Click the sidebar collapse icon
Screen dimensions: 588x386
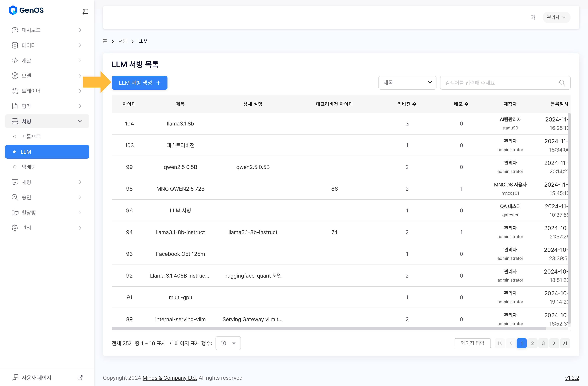point(85,11)
